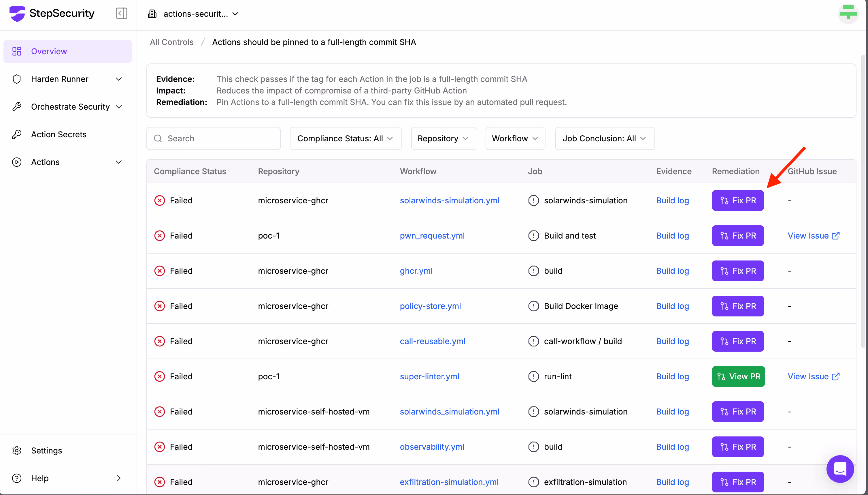This screenshot has height=495, width=868.
Task: Click the Action Secrets key icon
Action: tap(17, 134)
